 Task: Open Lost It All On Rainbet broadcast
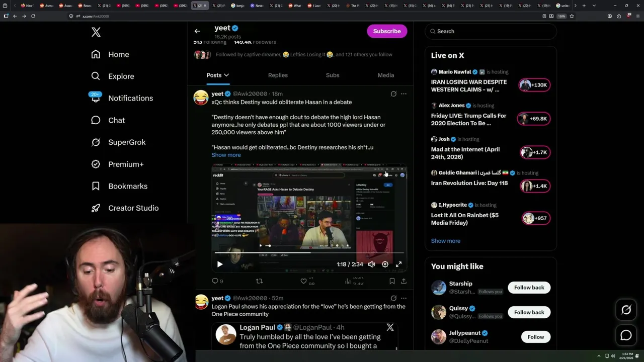point(491,215)
